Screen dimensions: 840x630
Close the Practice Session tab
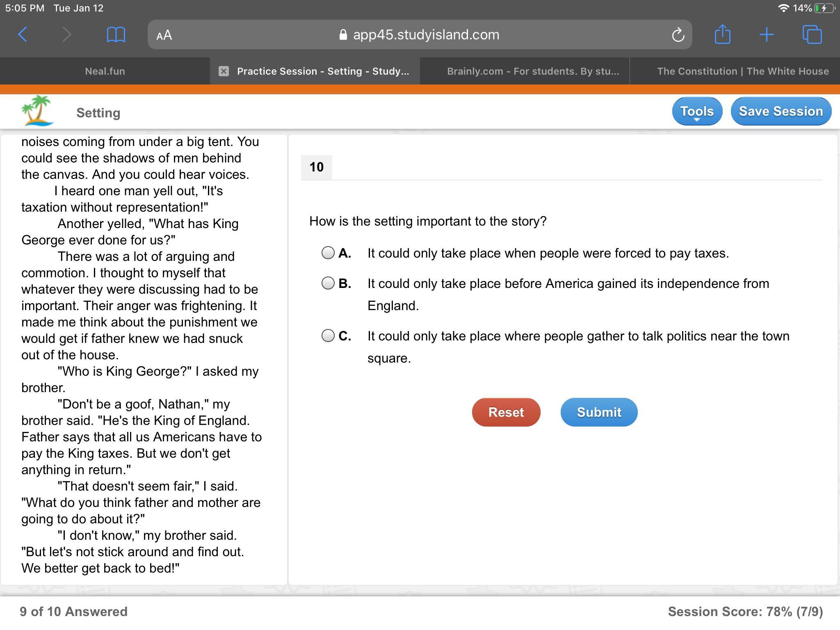click(x=224, y=71)
